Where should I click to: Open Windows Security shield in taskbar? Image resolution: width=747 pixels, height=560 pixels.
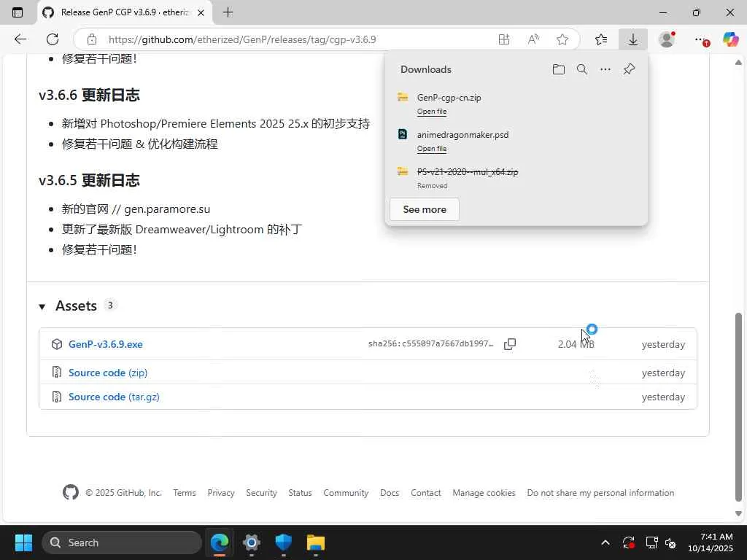284,542
